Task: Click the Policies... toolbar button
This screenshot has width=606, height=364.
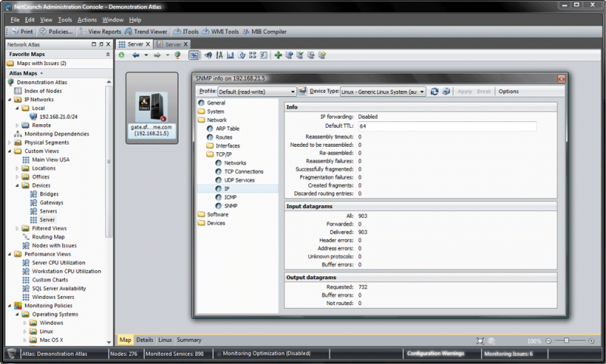Action: (x=56, y=32)
